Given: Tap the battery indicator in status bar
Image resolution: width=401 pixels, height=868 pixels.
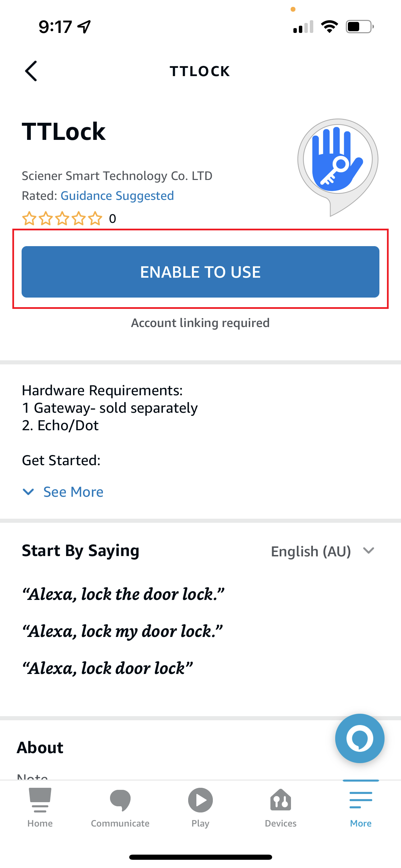Looking at the screenshot, I should 360,27.
